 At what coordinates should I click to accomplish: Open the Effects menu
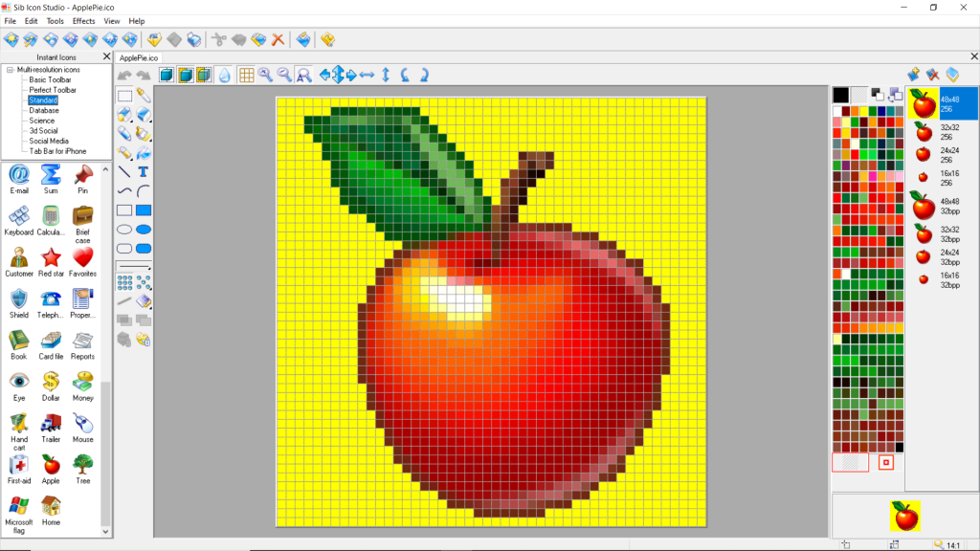pyautogui.click(x=83, y=21)
